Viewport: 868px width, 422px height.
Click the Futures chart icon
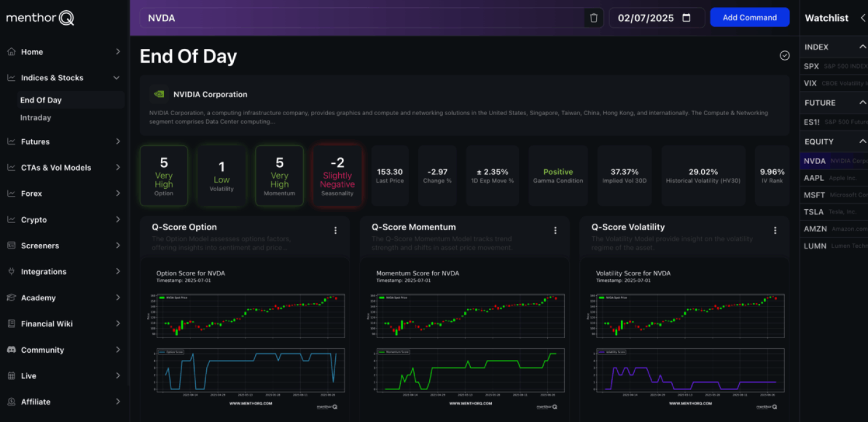[11, 142]
